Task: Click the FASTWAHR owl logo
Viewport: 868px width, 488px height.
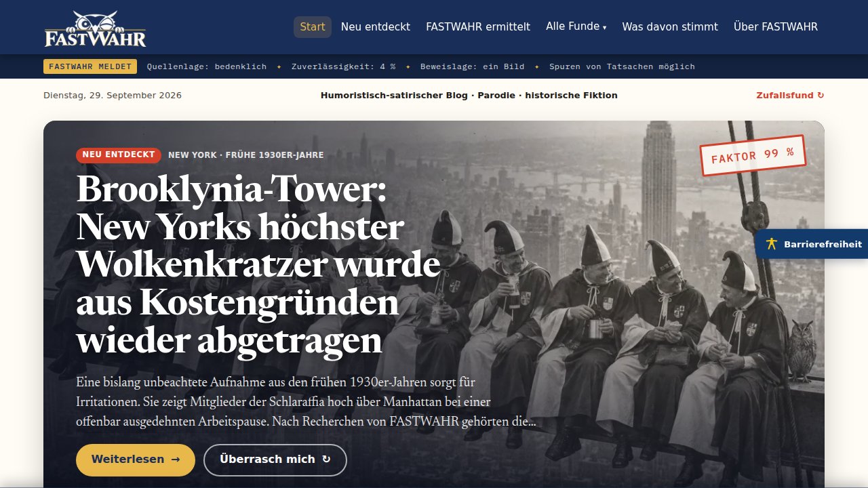Action: tap(95, 28)
